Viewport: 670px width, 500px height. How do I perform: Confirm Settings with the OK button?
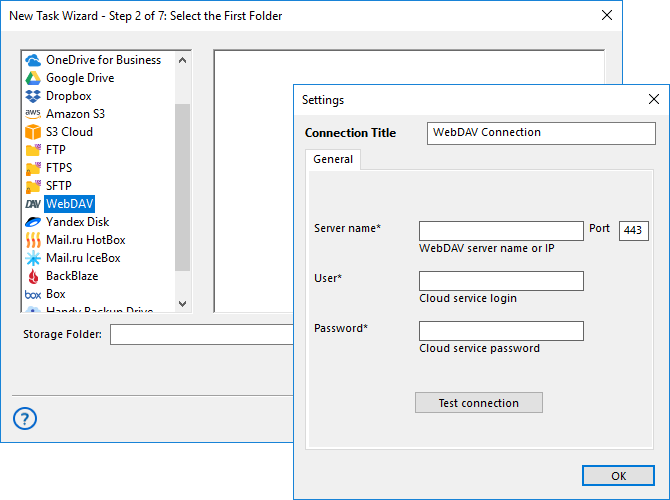pos(618,476)
